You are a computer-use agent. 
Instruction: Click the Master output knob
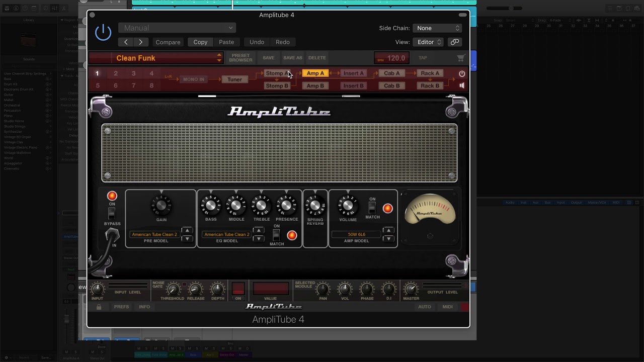coord(411,289)
